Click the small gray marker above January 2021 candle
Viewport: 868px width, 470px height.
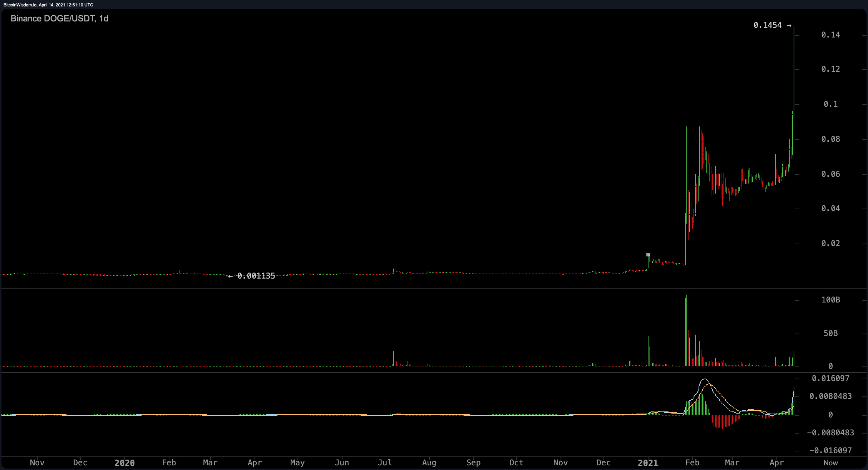[x=648, y=255]
